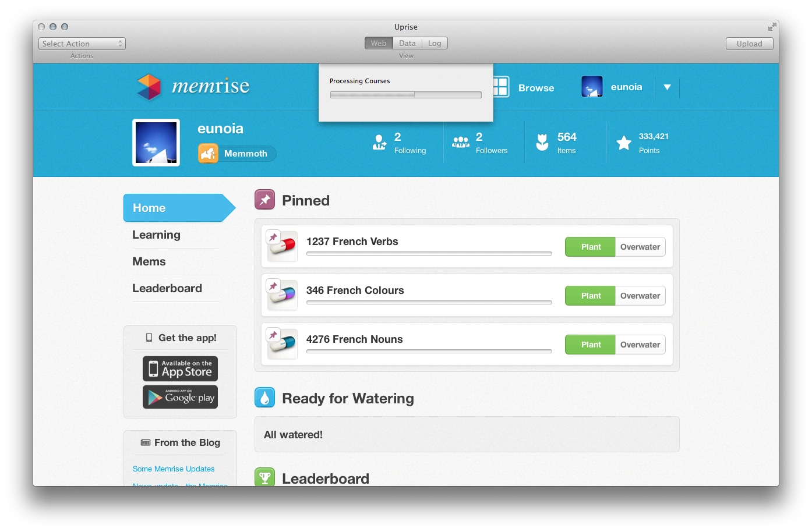Viewport: 812px width, 532px height.
Task: Overwater the 346 French Colours course
Action: click(640, 296)
